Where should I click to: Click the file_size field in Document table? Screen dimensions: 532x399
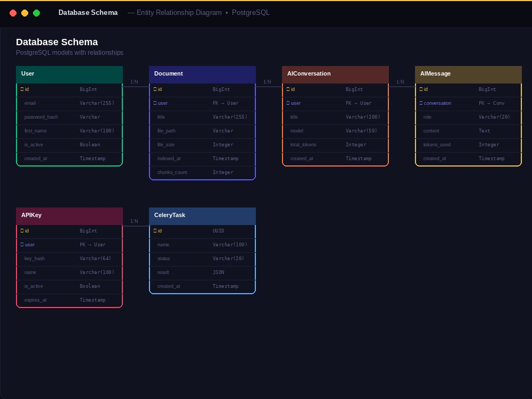click(x=202, y=145)
